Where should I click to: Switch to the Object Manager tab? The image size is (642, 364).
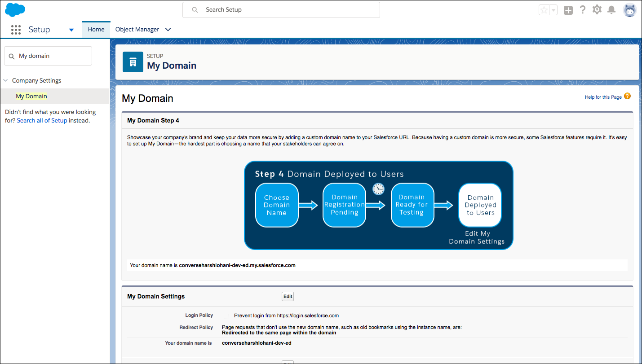point(137,30)
